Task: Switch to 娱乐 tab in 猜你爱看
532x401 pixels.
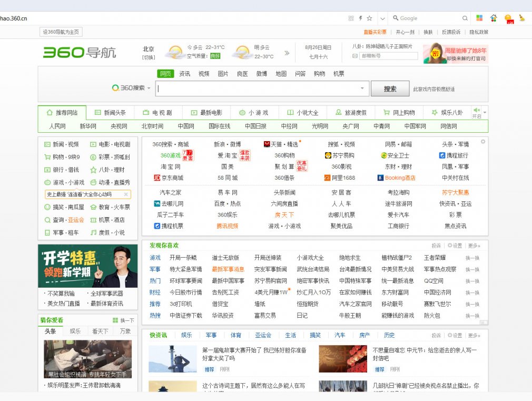Action: click(75, 331)
